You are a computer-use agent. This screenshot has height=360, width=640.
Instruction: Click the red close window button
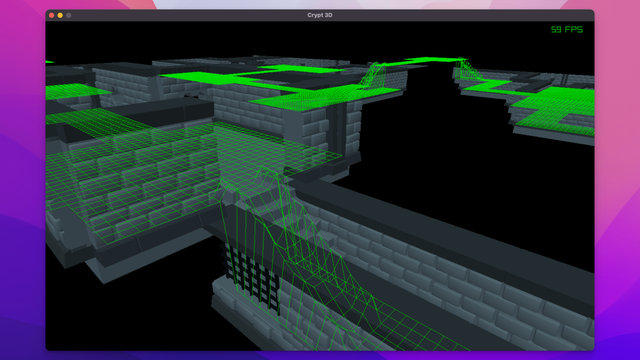click(x=51, y=15)
